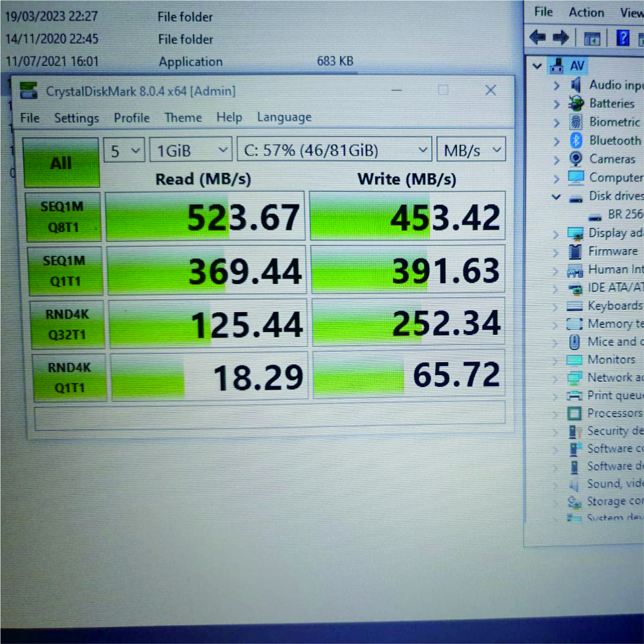The width and height of the screenshot is (644, 644).
Task: Run the RND4K Q1T1 test
Action: 69,377
